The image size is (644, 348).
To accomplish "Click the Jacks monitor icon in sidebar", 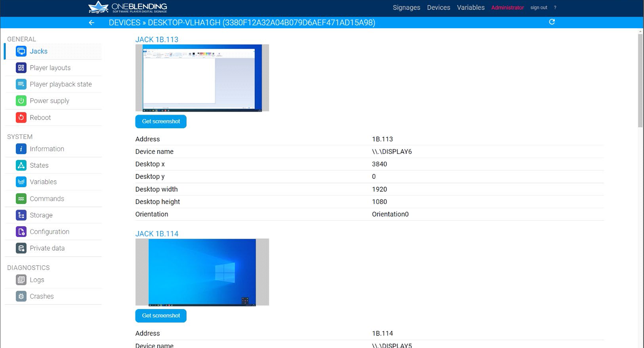I will (21, 51).
